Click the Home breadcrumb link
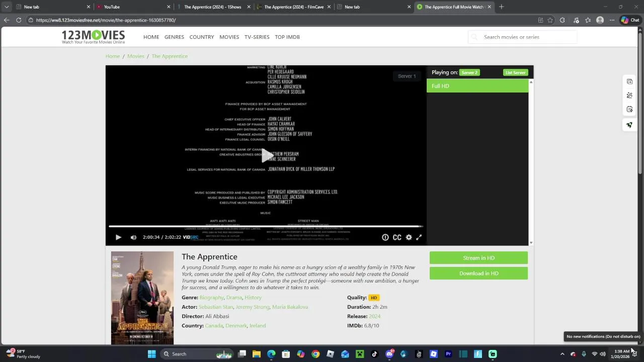 click(x=113, y=56)
